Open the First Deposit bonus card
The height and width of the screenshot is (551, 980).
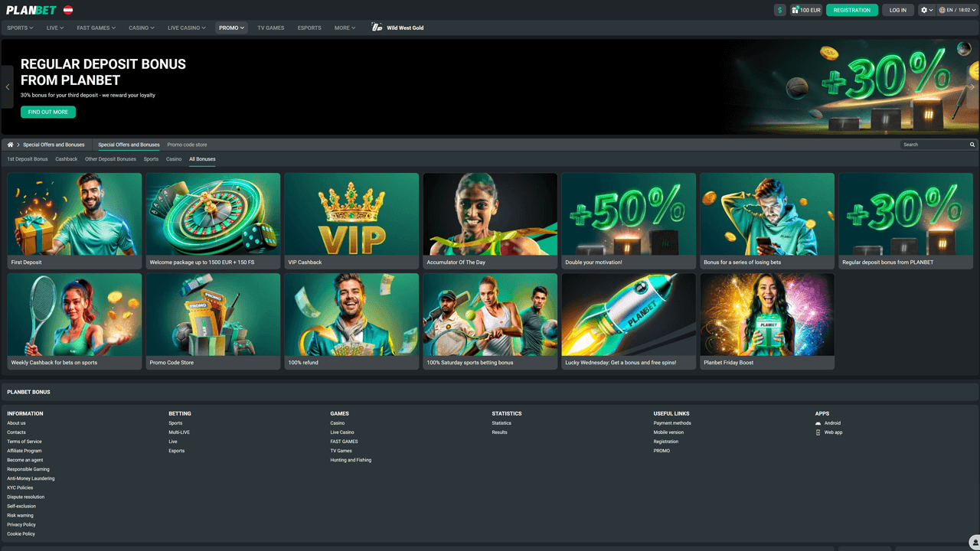tap(74, 221)
